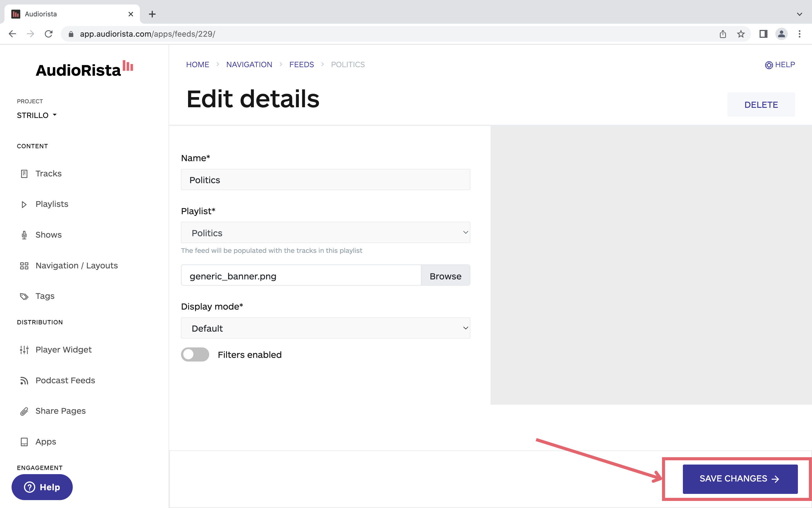Screen dimensions: 812x508
Task: Click the POLITICS breadcrumb text
Action: (x=348, y=65)
